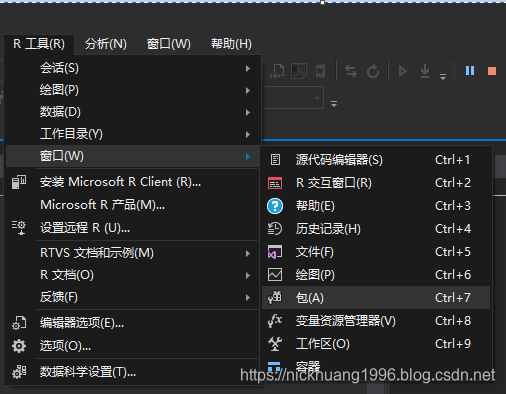Open 选项(O)... entry
The height and width of the screenshot is (394, 506).
133,346
